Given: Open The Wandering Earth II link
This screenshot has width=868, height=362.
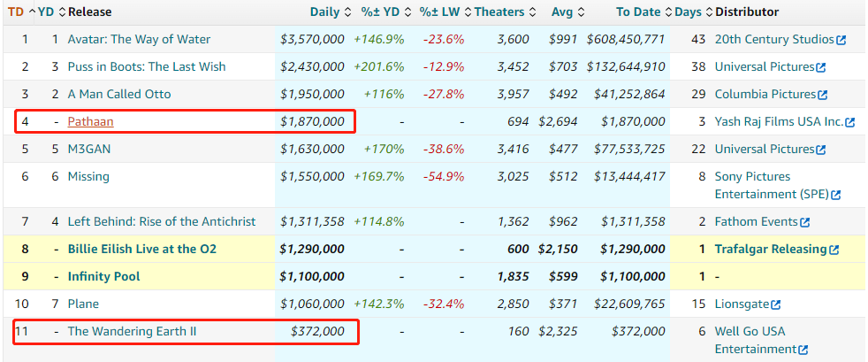Looking at the screenshot, I should pos(132,332).
